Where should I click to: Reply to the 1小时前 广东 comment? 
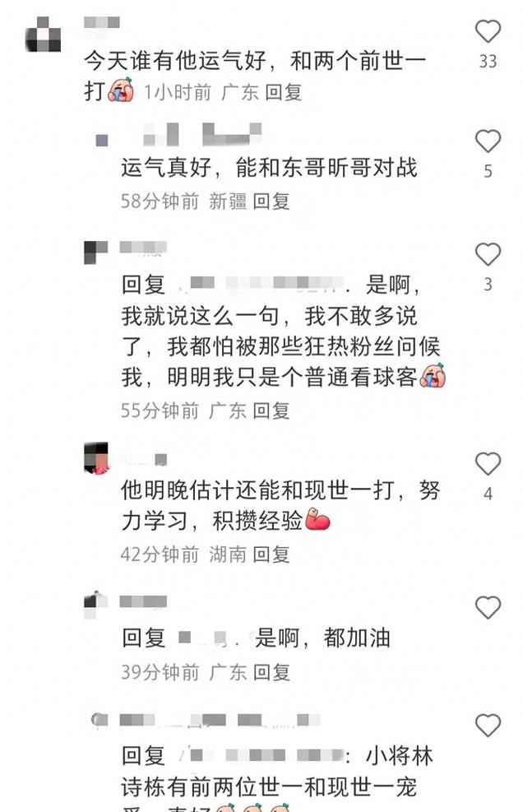283,92
